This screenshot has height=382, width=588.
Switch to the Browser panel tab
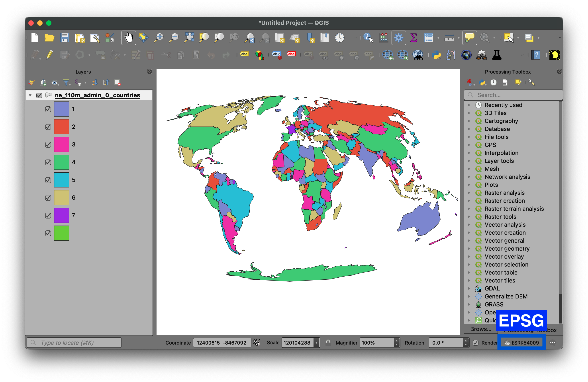480,329
